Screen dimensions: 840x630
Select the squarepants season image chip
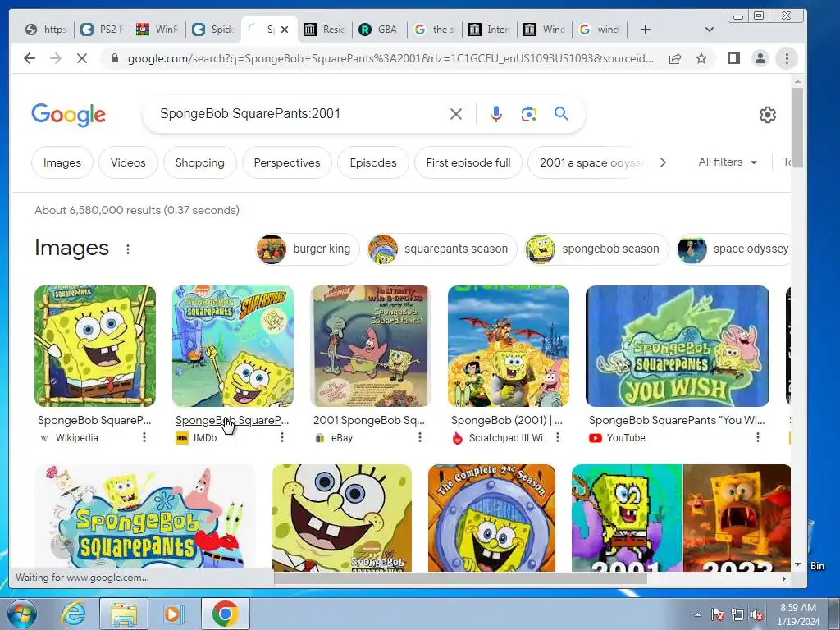click(442, 249)
